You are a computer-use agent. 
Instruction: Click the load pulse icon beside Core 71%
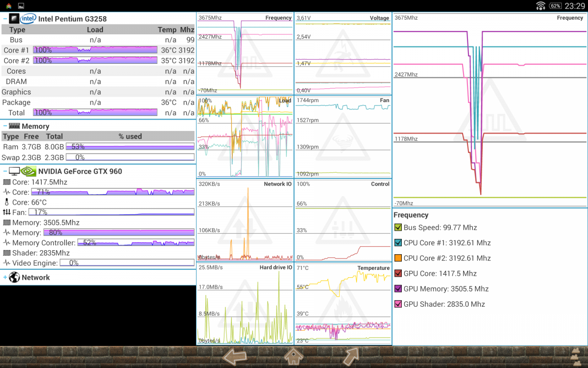click(x=6, y=192)
